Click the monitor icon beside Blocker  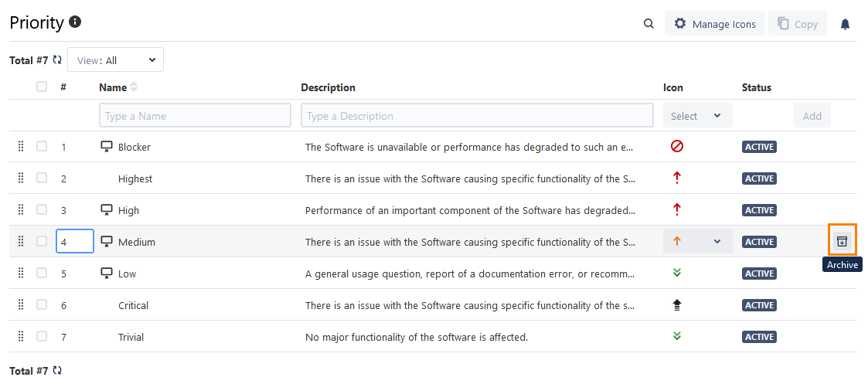pos(107,147)
